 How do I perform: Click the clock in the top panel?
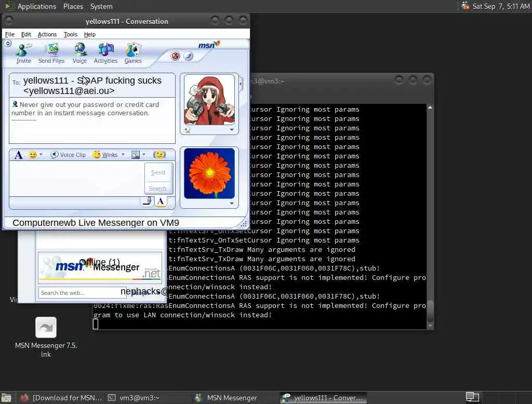[x=501, y=6]
